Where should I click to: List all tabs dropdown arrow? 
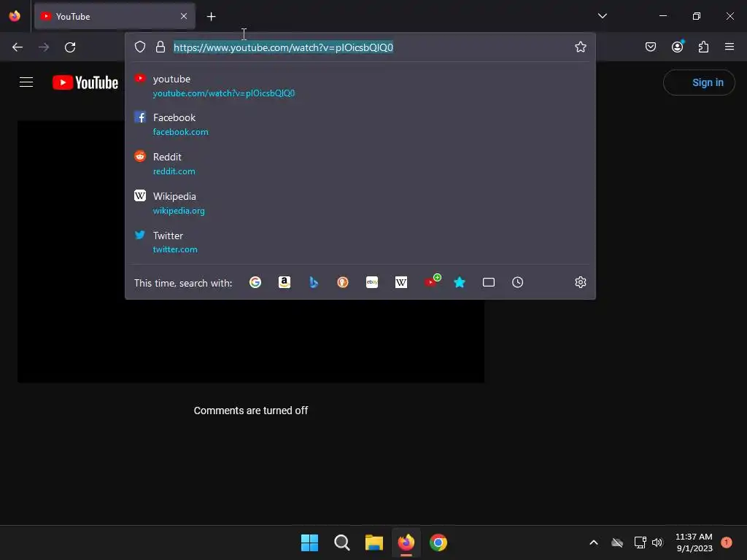pyautogui.click(x=603, y=16)
